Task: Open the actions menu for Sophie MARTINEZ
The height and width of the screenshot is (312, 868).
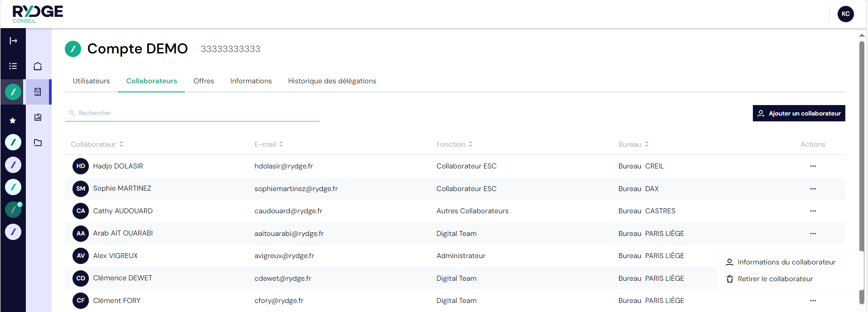Action: point(813,189)
